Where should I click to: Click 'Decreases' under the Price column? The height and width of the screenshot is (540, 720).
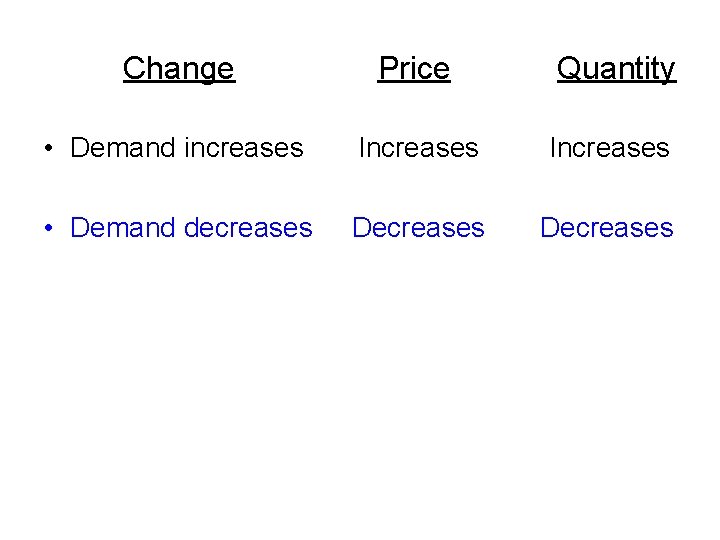[418, 227]
